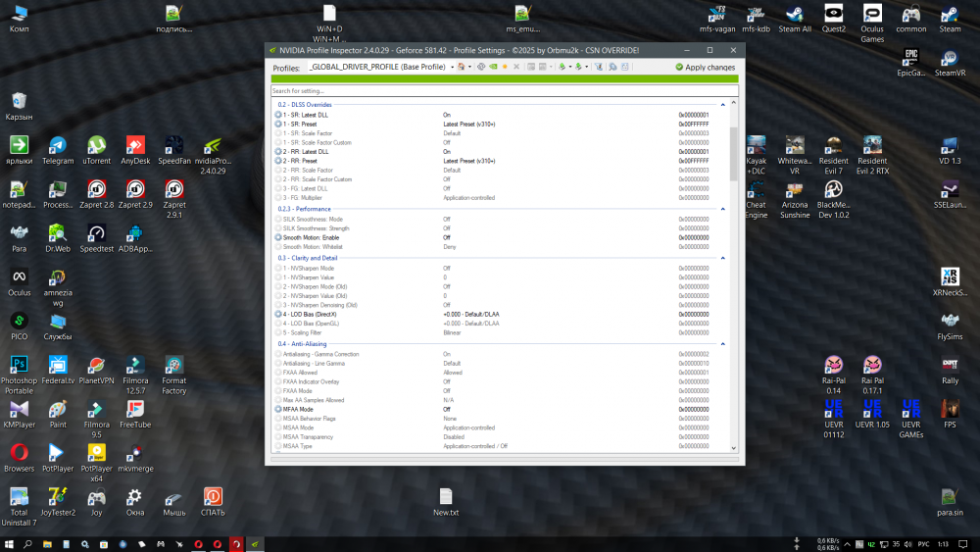This screenshot has height=552, width=980.
Task: Create a new profile with the orange star icon
Action: (505, 67)
